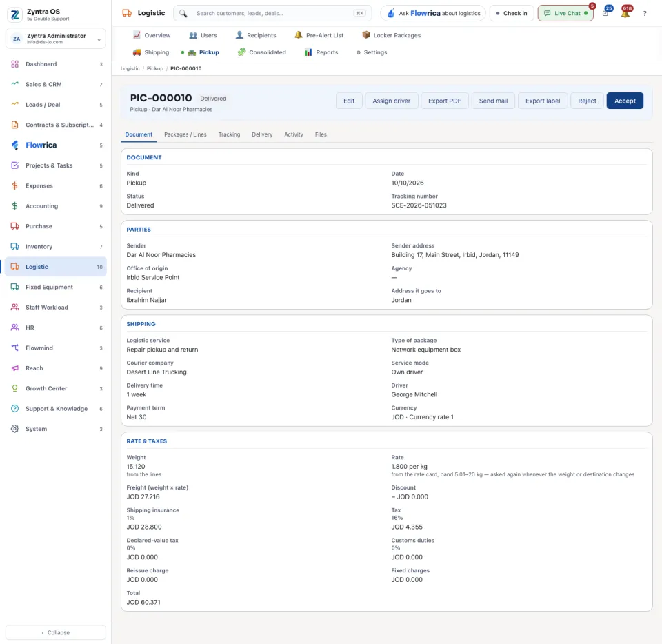Click Support & Knowledge help icon
Image resolution: width=662 pixels, height=644 pixels.
pos(14,408)
